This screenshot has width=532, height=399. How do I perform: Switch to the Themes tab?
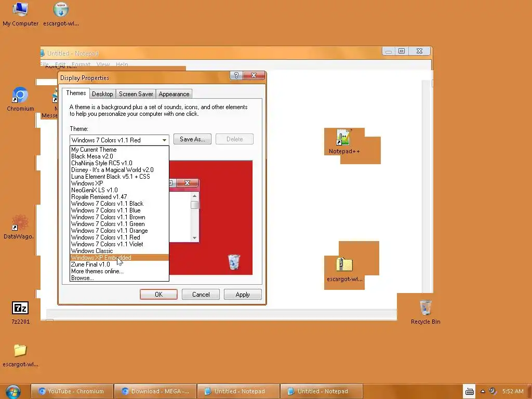click(76, 93)
